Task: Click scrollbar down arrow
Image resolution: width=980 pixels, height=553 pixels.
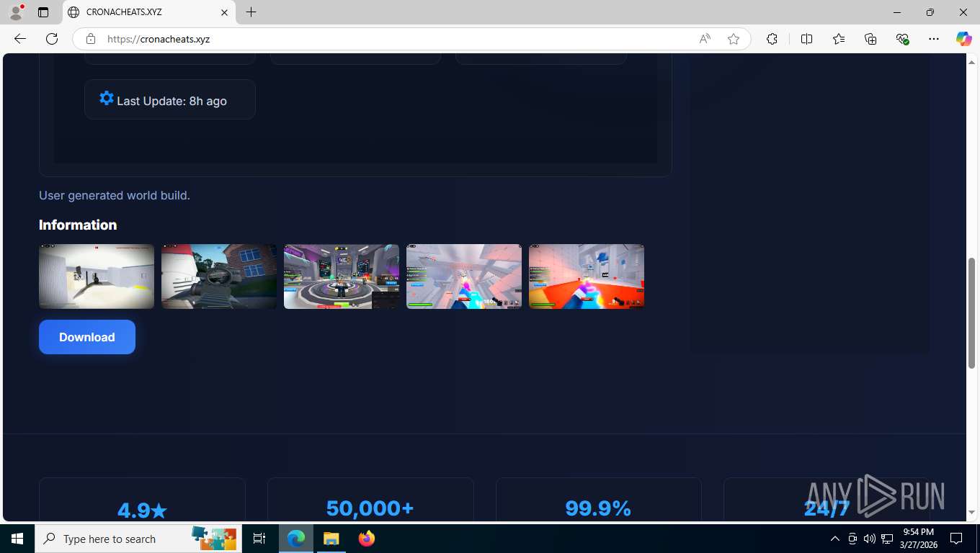Action: coord(972,513)
